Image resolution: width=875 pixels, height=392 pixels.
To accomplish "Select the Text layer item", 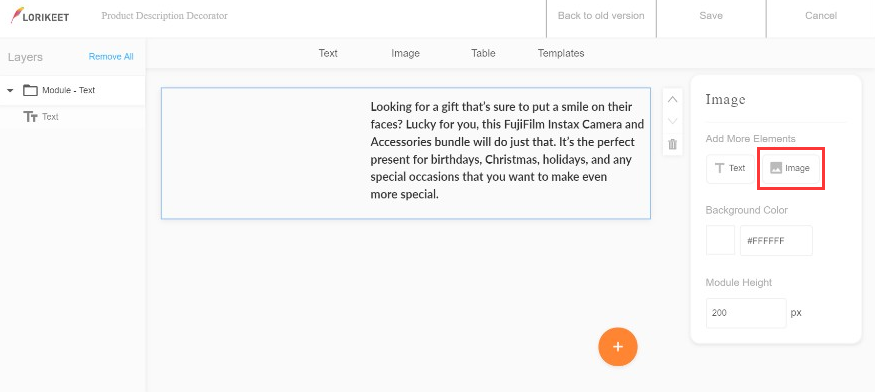I will [x=73, y=117].
